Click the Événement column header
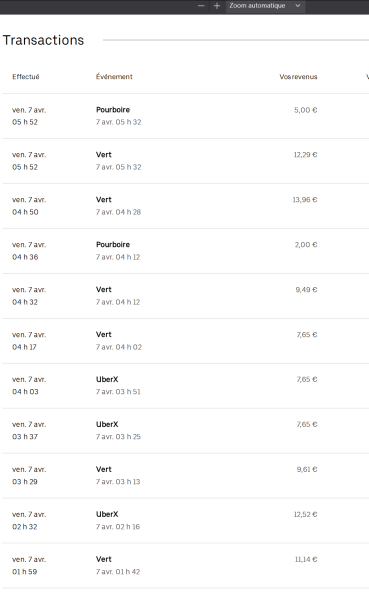This screenshot has height=600, width=369. pos(114,77)
